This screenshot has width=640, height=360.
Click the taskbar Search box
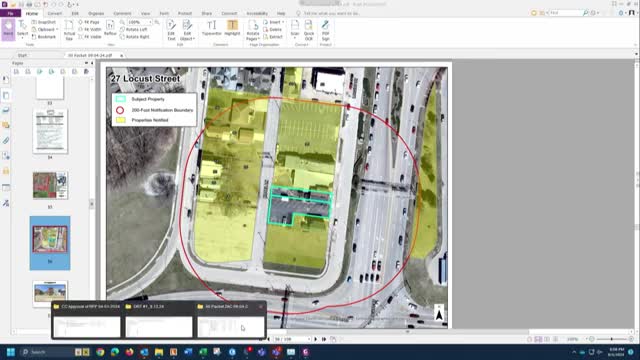coord(46,352)
